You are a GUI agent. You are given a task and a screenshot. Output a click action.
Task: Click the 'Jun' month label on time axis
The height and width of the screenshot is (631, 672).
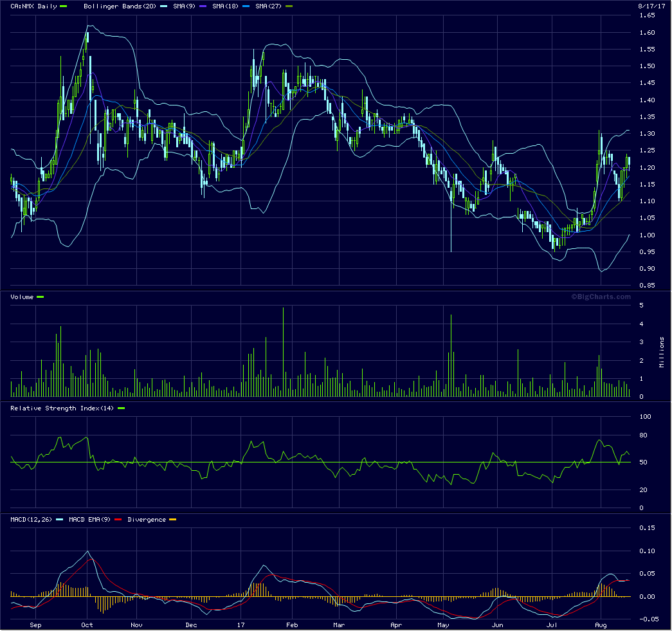[x=498, y=625]
